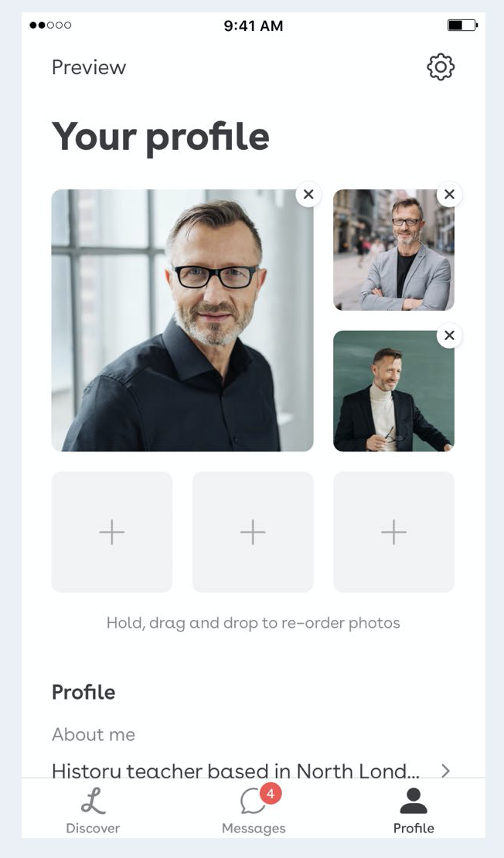Open settings via the gear icon

tap(441, 67)
